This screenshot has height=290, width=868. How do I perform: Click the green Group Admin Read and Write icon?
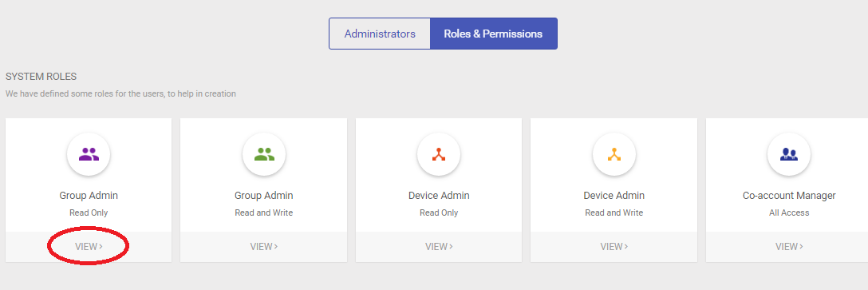[264, 155]
